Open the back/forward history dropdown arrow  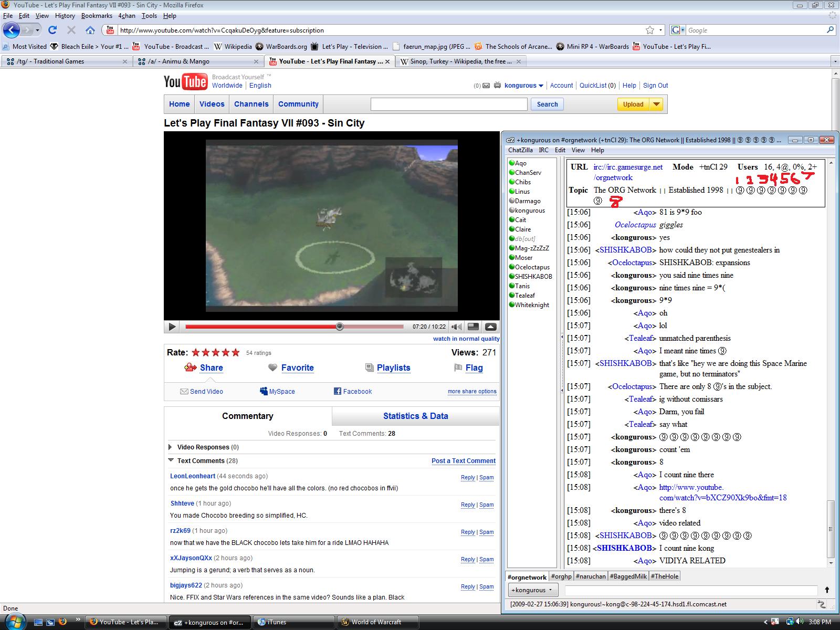click(x=38, y=30)
